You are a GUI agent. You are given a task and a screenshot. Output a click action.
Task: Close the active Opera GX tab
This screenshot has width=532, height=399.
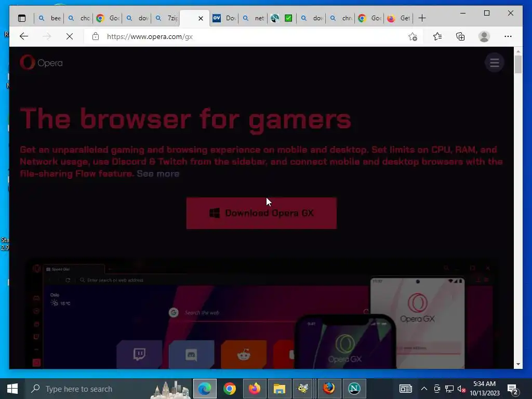pos(201,18)
